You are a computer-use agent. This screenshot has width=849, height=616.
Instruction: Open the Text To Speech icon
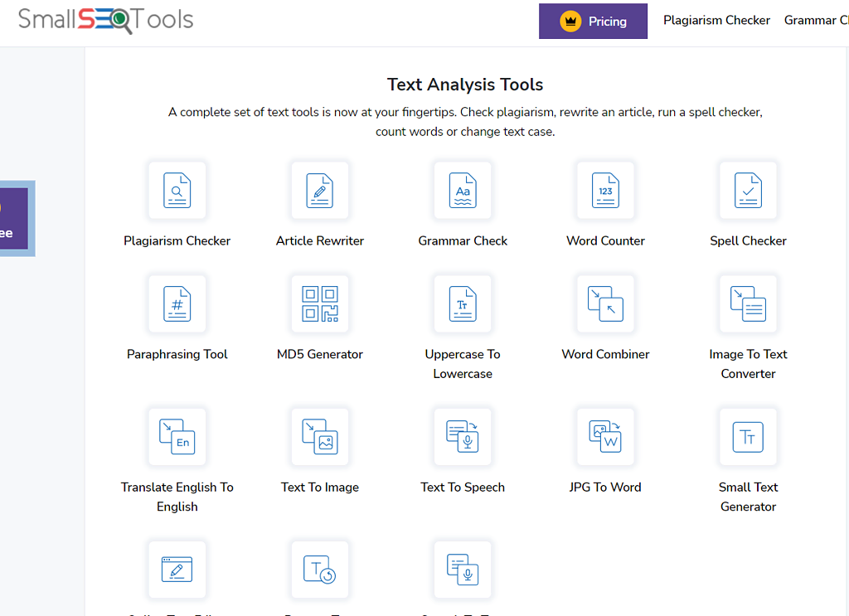[x=463, y=437]
